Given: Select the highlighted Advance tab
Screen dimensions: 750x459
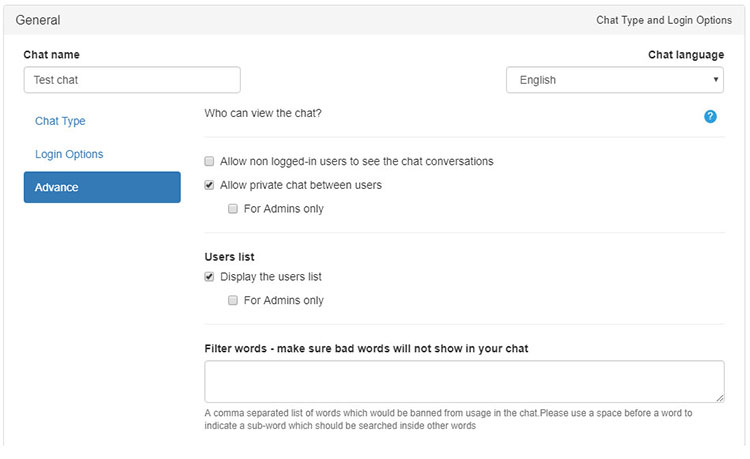Looking at the screenshot, I should point(102,187).
